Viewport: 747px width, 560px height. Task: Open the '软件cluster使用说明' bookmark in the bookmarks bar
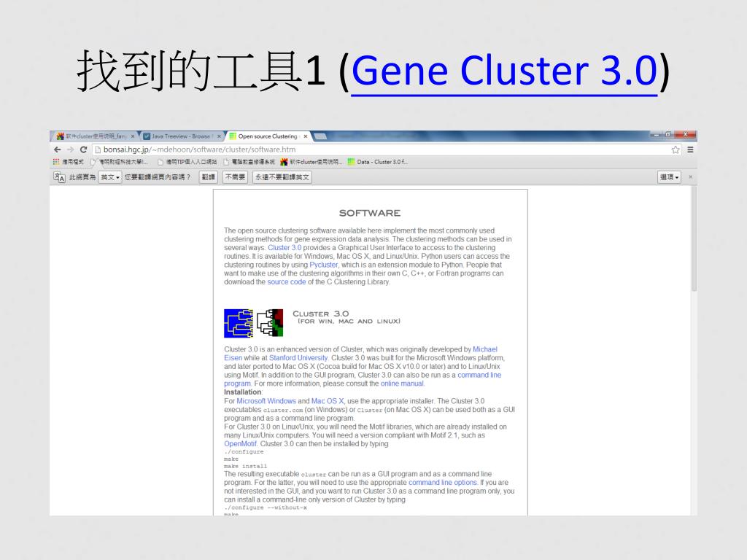[x=311, y=162]
